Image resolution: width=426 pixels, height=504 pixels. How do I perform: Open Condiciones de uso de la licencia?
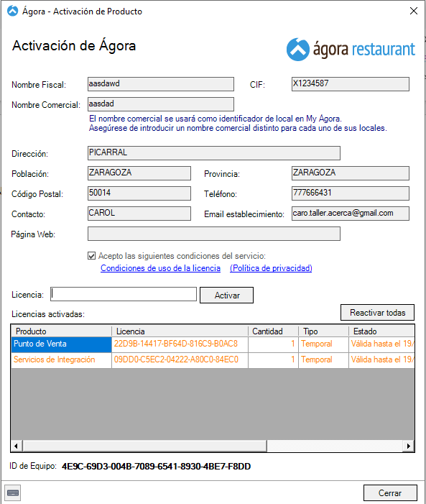(160, 268)
